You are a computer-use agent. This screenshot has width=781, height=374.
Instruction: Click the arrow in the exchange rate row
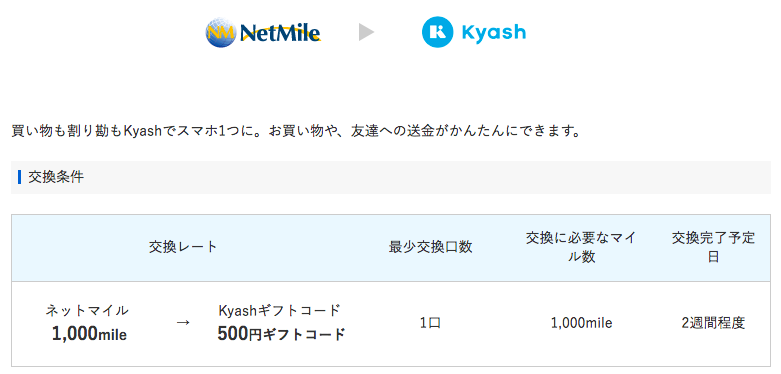coord(183,323)
